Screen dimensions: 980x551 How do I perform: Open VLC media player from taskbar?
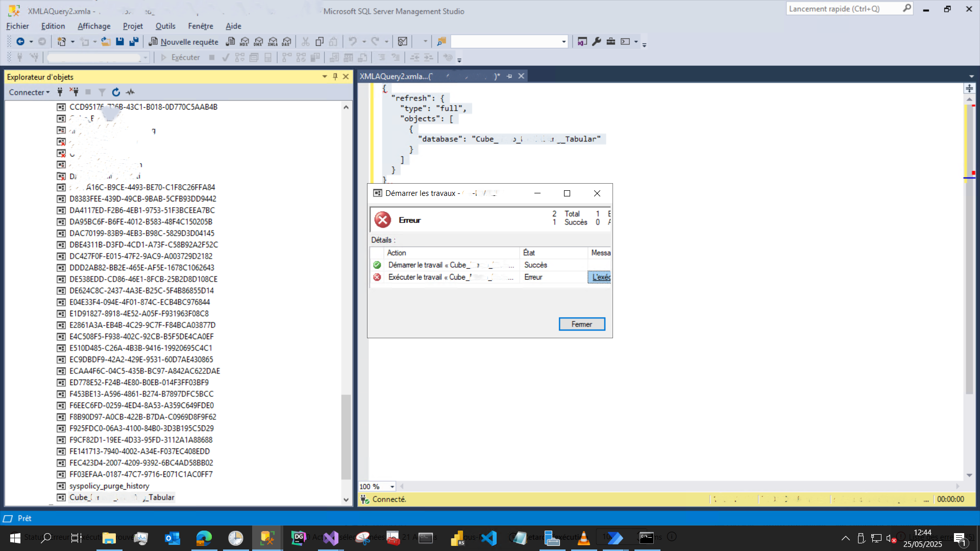click(584, 538)
